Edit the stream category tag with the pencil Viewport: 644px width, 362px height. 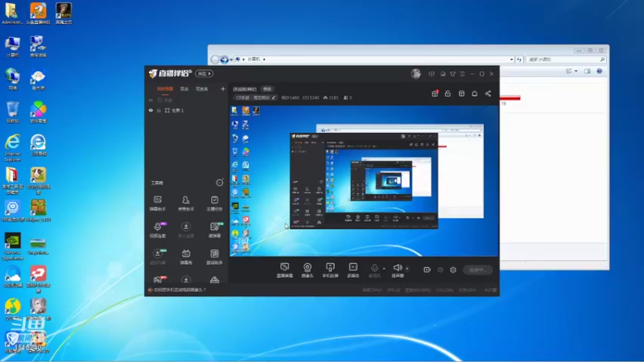tap(274, 97)
